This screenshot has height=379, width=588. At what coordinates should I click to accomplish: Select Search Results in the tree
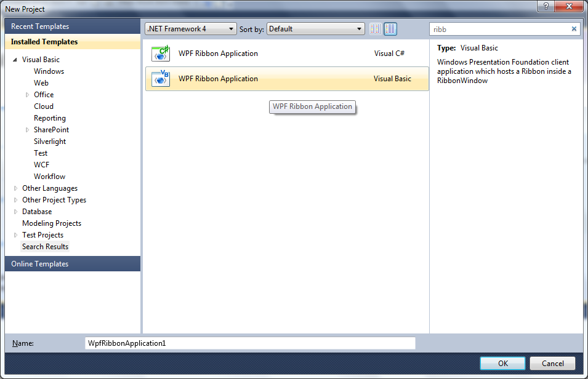click(x=45, y=246)
